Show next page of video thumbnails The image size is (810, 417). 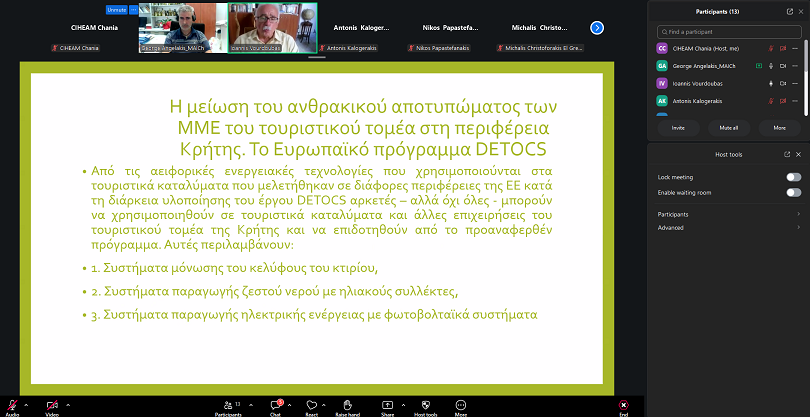tap(597, 28)
